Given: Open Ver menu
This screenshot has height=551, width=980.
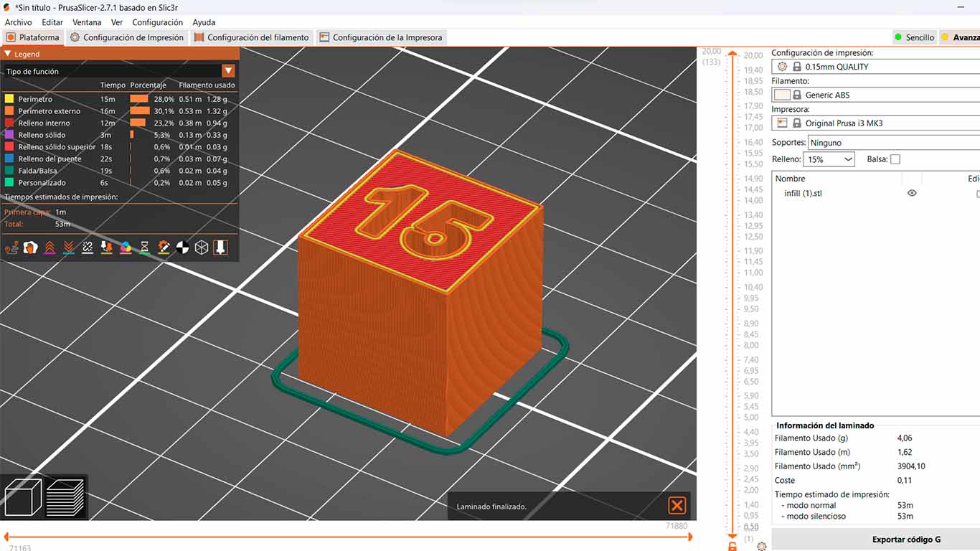Looking at the screenshot, I should coord(117,22).
